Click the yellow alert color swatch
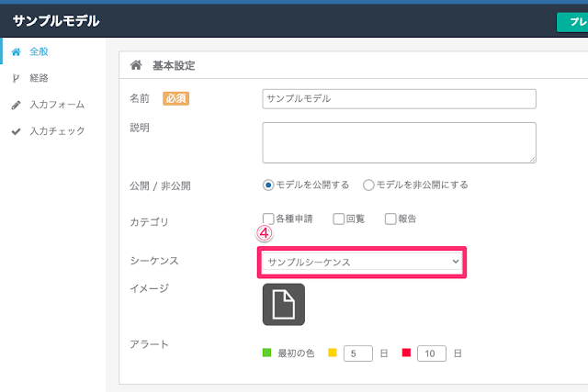588x392 pixels. point(333,353)
